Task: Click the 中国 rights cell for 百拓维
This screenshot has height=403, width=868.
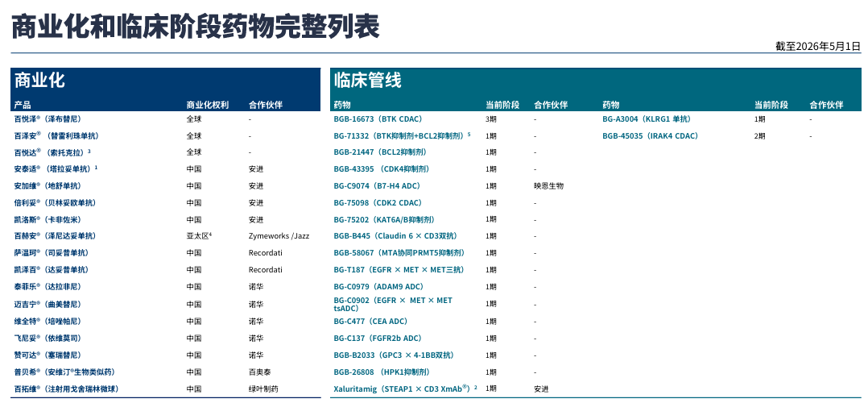Action: pyautogui.click(x=194, y=389)
